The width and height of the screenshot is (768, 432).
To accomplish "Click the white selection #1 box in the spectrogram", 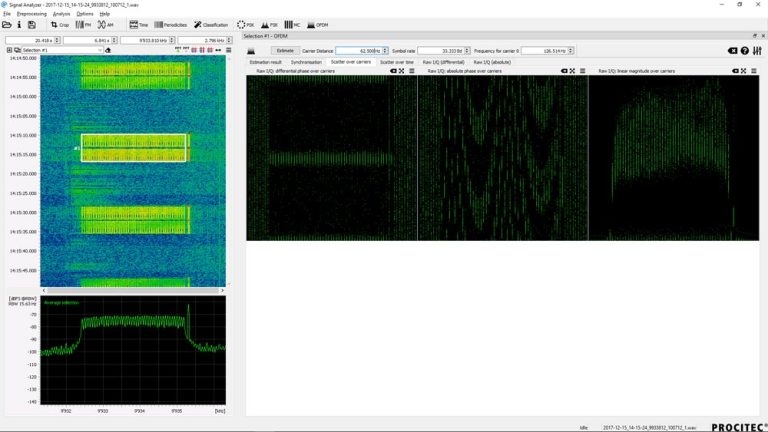I will pyautogui.click(x=133, y=147).
